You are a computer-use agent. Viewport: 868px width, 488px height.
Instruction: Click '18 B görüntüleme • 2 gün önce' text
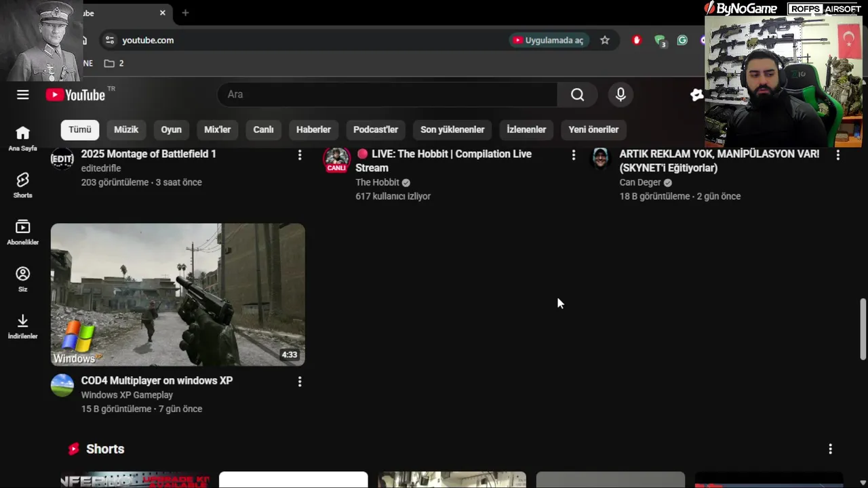(680, 197)
